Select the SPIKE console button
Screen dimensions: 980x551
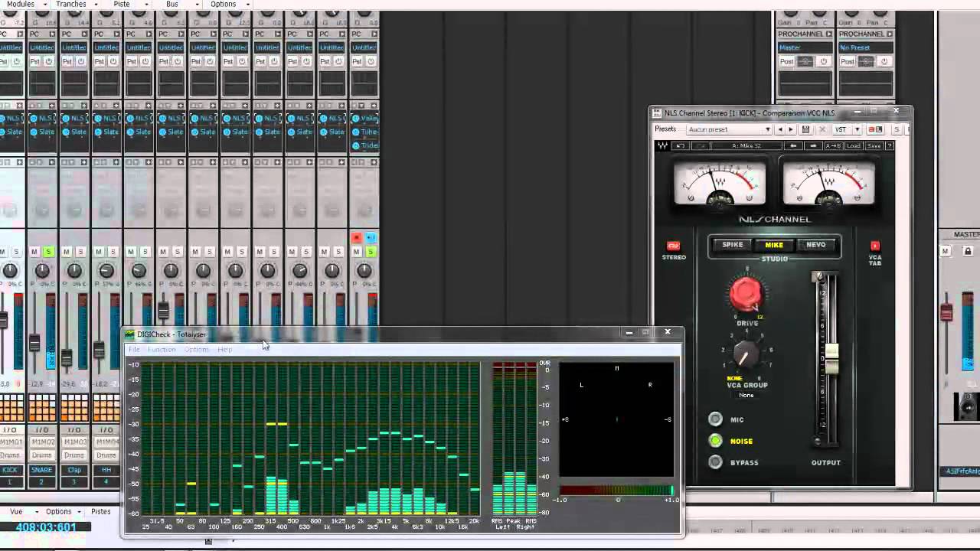click(732, 245)
